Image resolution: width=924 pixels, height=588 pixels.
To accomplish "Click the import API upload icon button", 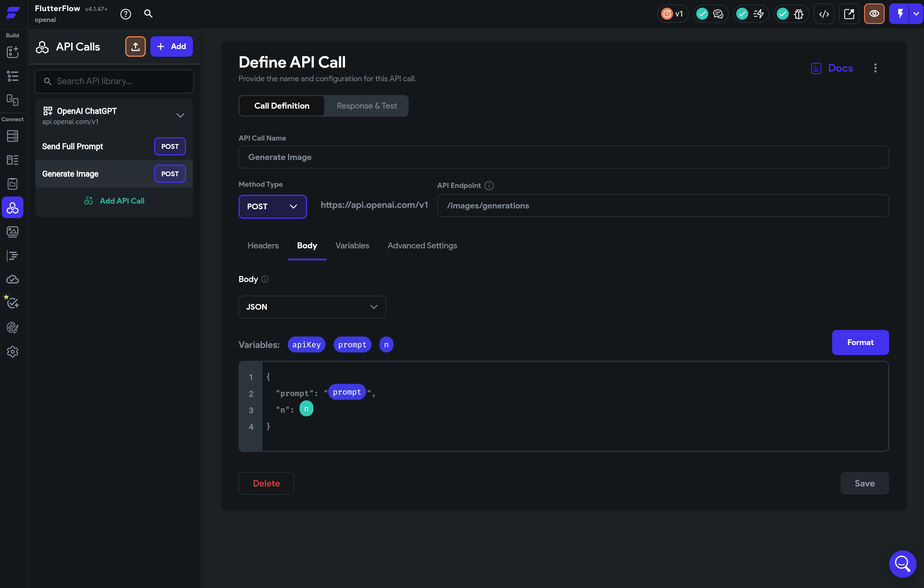I will tap(136, 46).
